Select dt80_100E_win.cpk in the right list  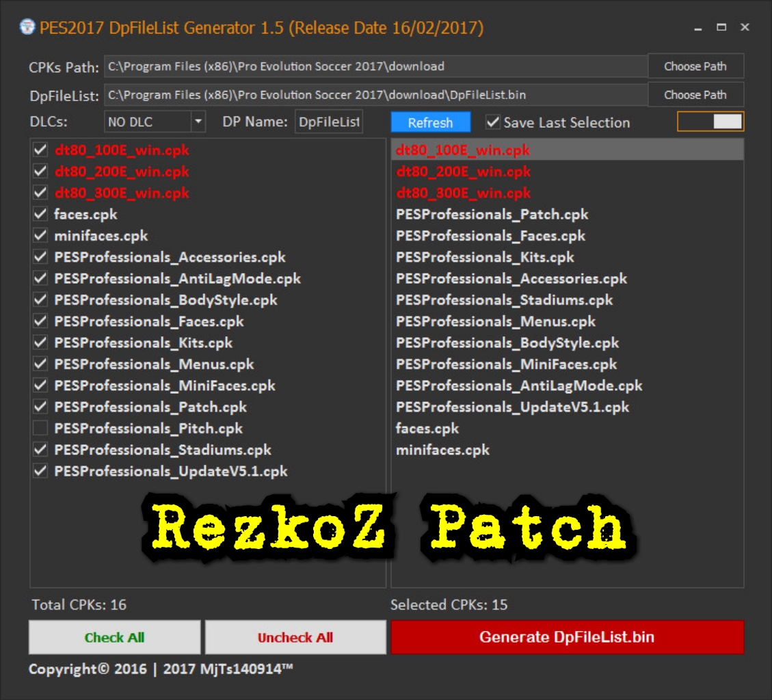567,150
